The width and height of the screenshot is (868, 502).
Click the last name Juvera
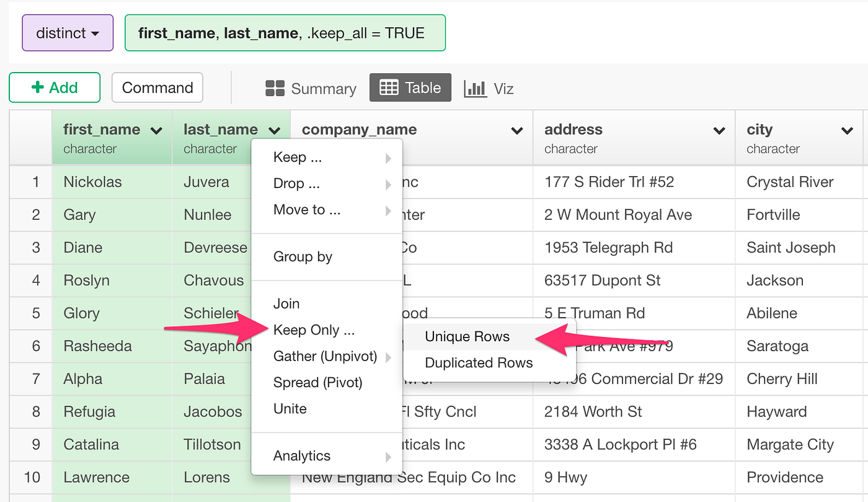coord(206,182)
